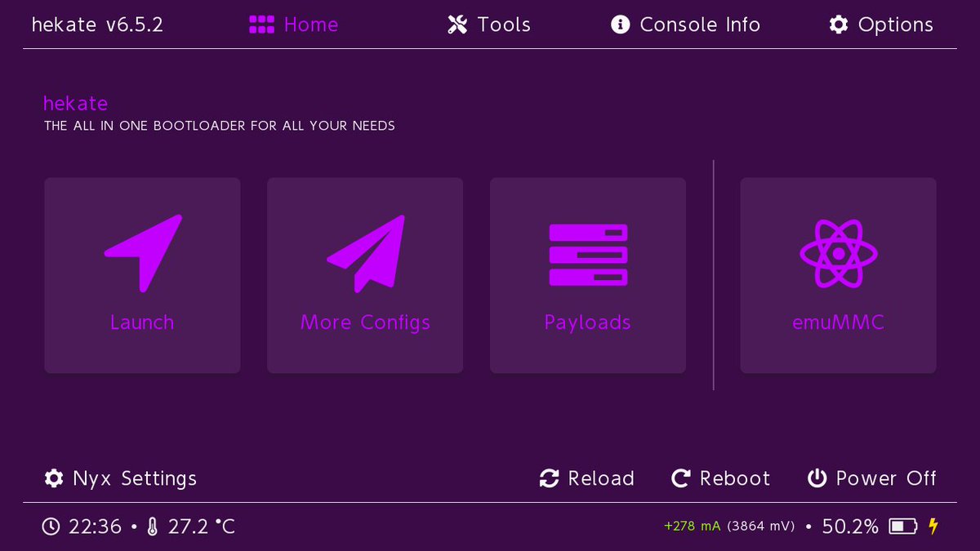980x551 pixels.
Task: Switch to the Tools tab
Action: (489, 24)
